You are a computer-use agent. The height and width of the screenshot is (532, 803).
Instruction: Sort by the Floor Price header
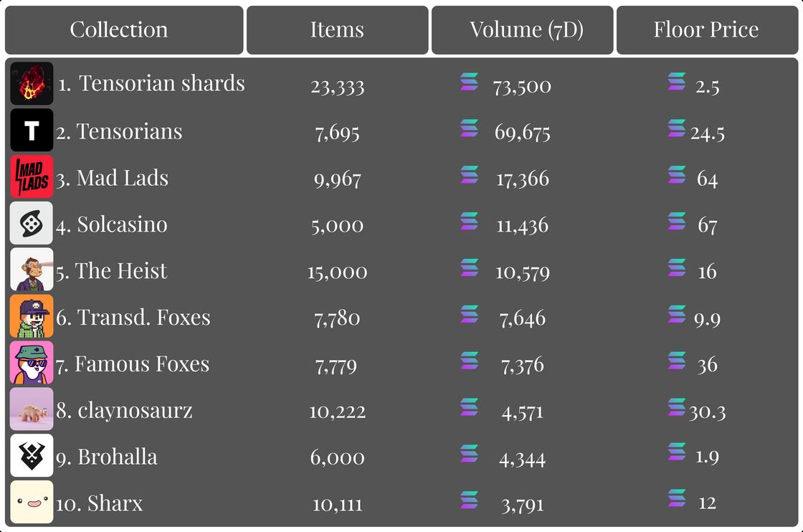[706, 30]
